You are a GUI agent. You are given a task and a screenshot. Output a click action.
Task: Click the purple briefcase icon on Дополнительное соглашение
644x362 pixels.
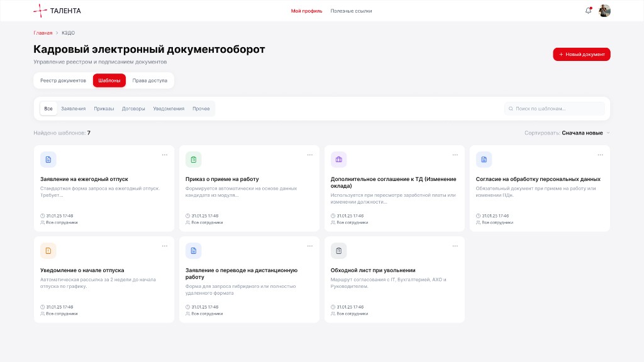point(339,160)
